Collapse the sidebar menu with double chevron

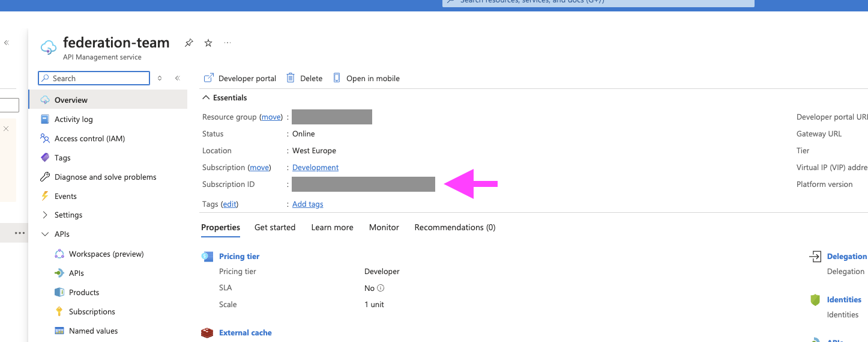178,78
